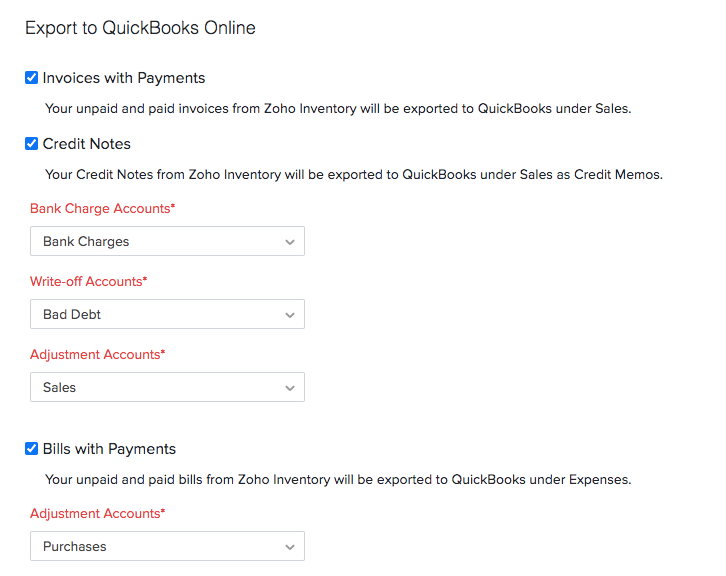
Task: Click the Credit Notes label text
Action: [87, 144]
